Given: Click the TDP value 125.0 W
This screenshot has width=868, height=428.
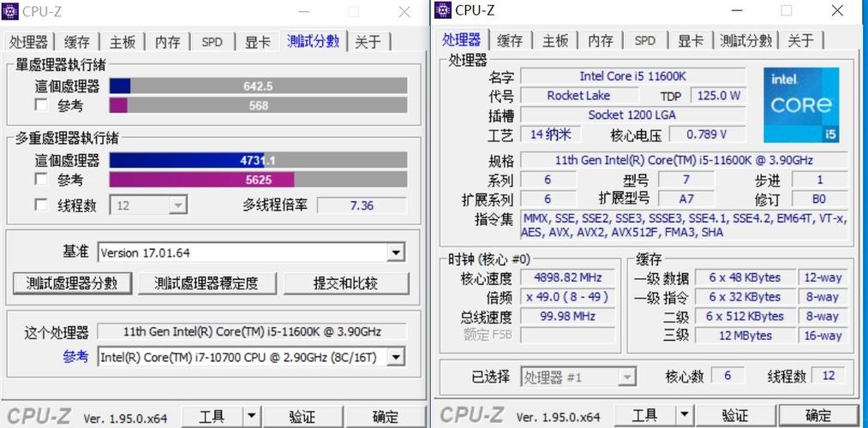Looking at the screenshot, I should (718, 96).
